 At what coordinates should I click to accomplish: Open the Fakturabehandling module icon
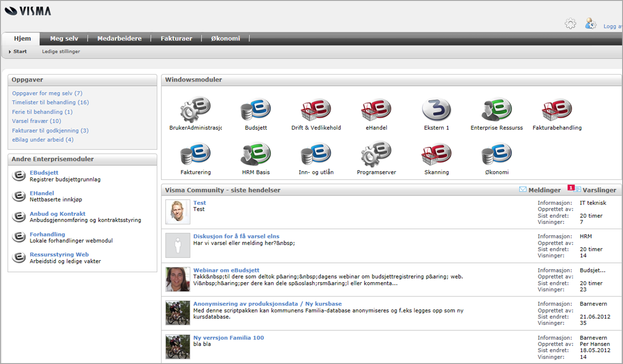(557, 109)
